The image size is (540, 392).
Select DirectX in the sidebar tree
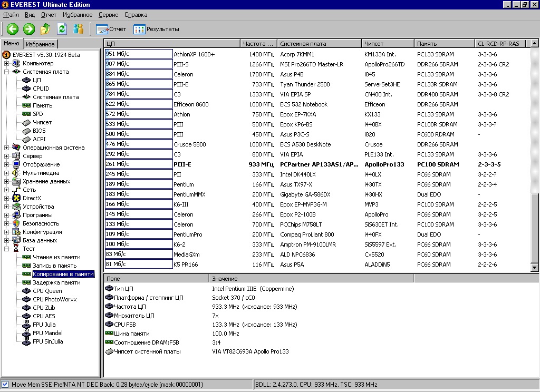(x=31, y=198)
